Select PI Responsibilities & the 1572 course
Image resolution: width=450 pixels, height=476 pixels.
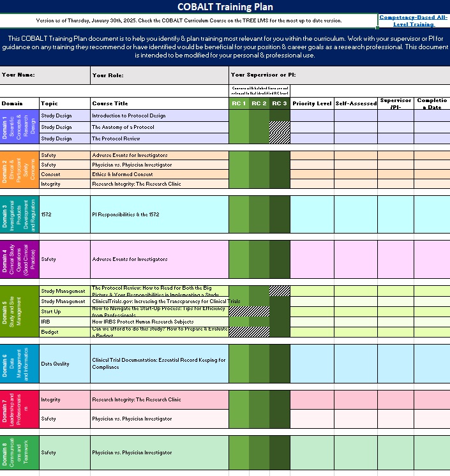pyautogui.click(x=160, y=214)
